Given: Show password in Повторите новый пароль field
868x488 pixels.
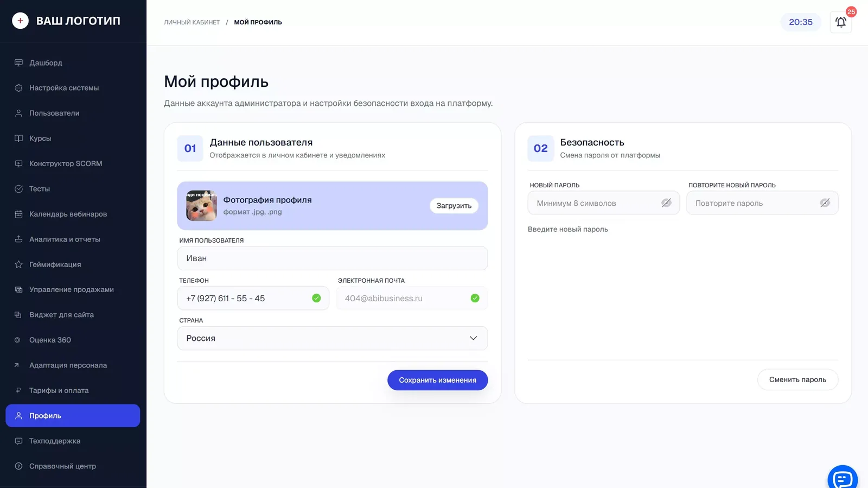Looking at the screenshot, I should click(825, 203).
